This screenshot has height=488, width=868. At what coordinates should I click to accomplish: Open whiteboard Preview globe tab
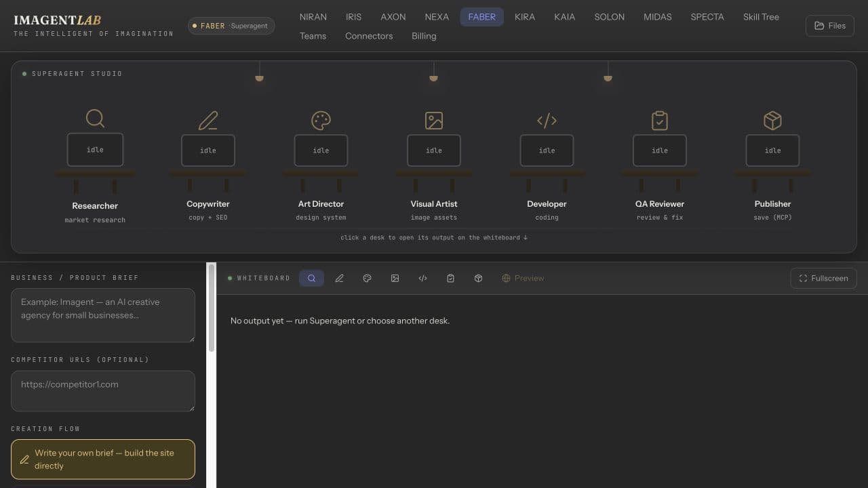(523, 278)
